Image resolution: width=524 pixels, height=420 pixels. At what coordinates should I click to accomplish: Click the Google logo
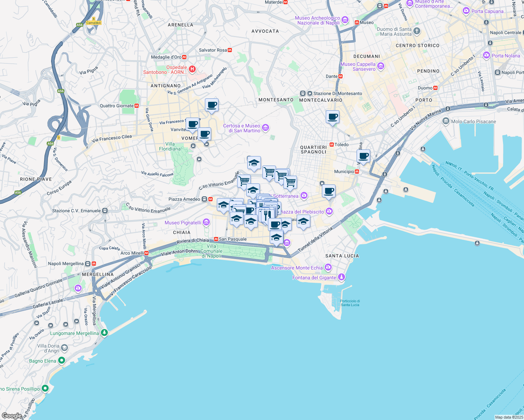[x=11, y=416]
